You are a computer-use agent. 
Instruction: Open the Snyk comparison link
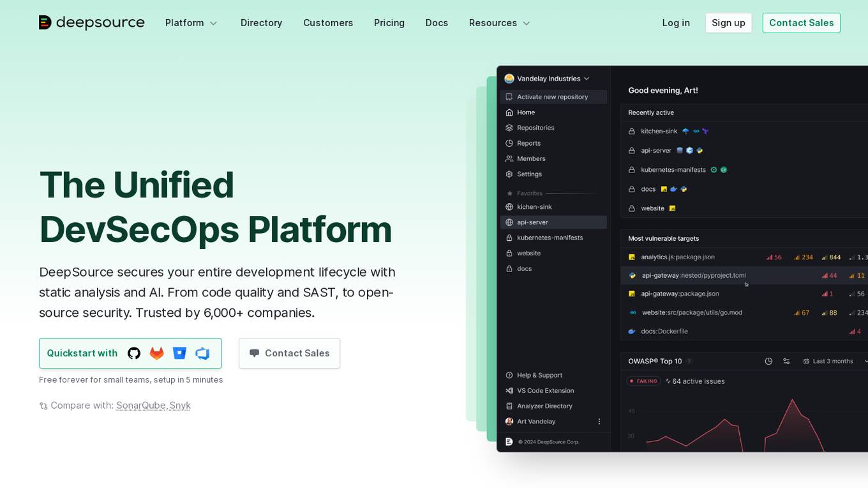[x=180, y=406]
